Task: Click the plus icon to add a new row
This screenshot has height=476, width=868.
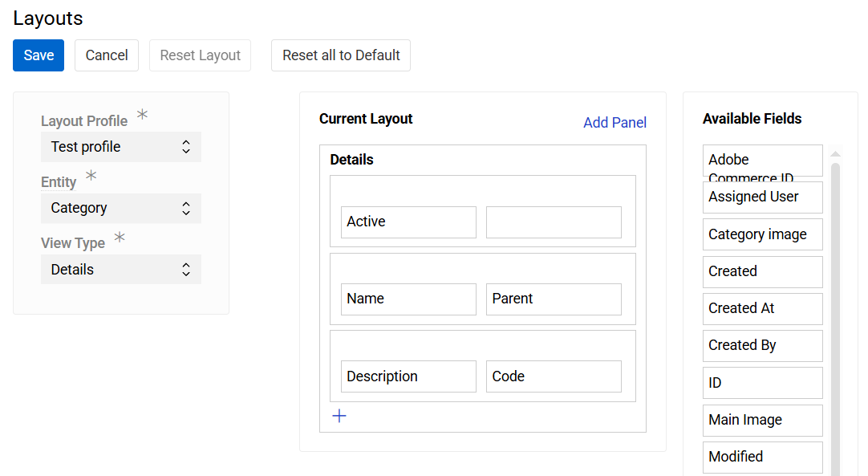Action: [339, 416]
